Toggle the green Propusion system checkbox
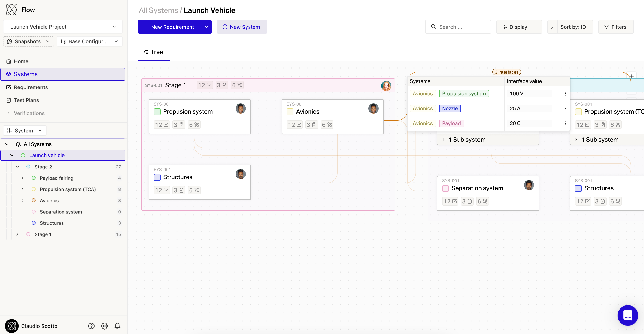Screen dimensions: 644x334 click(157, 112)
